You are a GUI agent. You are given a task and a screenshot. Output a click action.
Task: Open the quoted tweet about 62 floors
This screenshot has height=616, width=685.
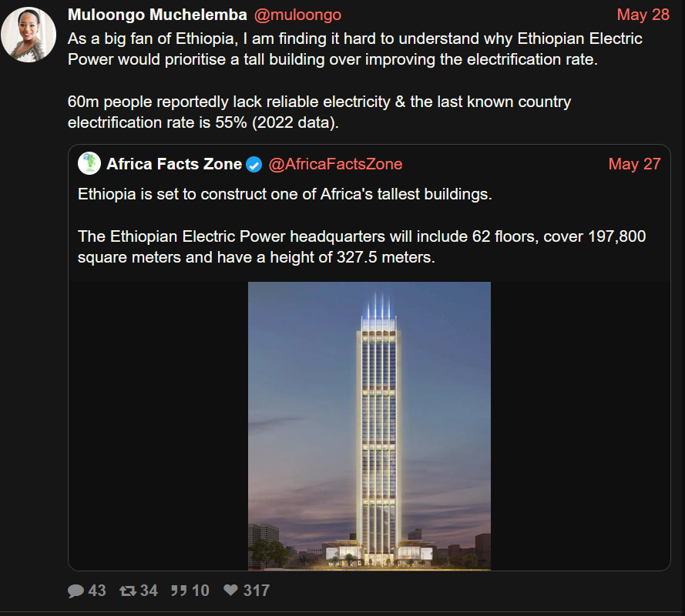pyautogui.click(x=362, y=236)
